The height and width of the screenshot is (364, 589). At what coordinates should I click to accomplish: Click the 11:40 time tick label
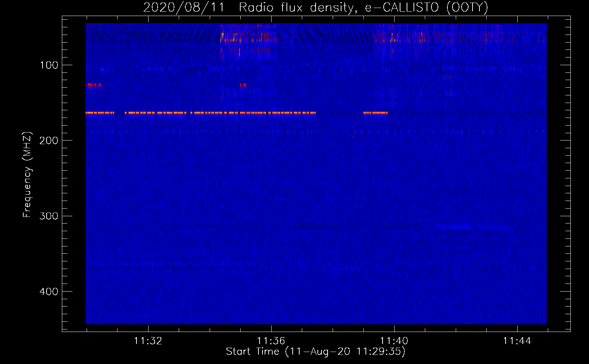click(x=394, y=341)
